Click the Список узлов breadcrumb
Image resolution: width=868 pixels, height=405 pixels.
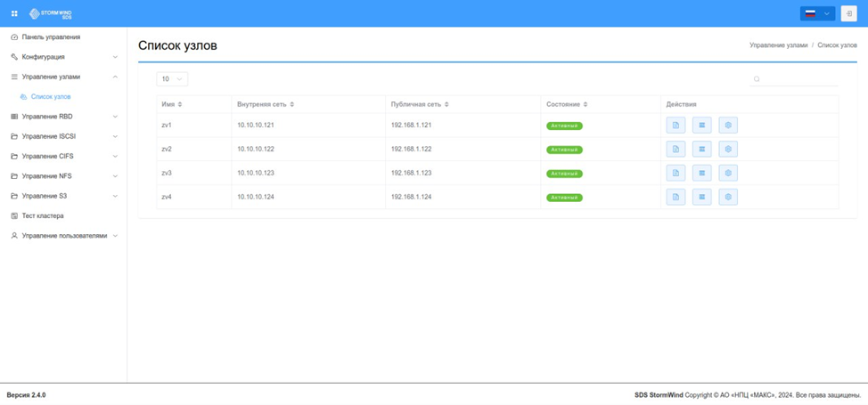pos(837,45)
